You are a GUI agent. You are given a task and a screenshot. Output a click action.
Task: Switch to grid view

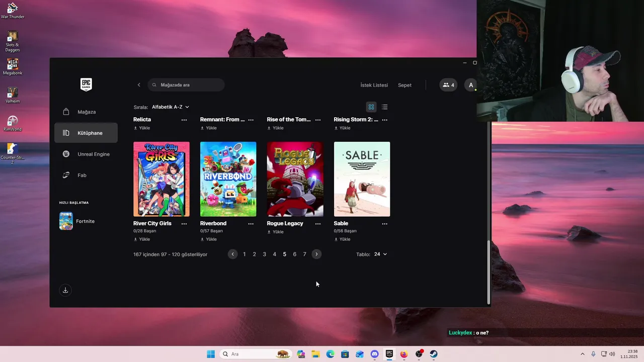pos(371,107)
